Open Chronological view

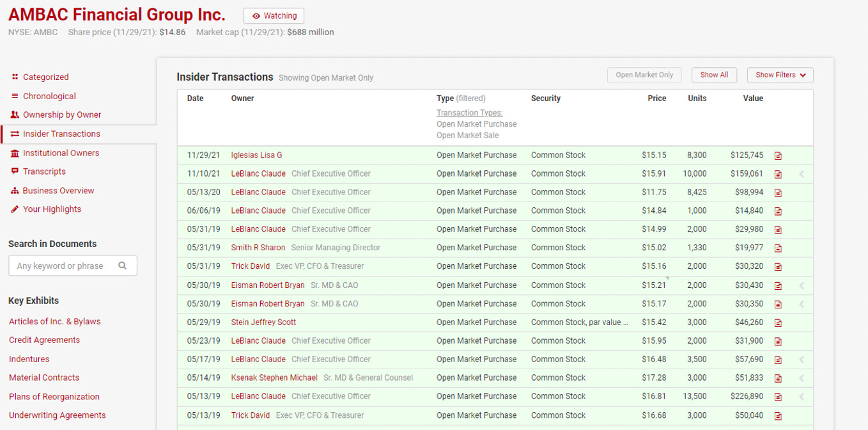49,96
